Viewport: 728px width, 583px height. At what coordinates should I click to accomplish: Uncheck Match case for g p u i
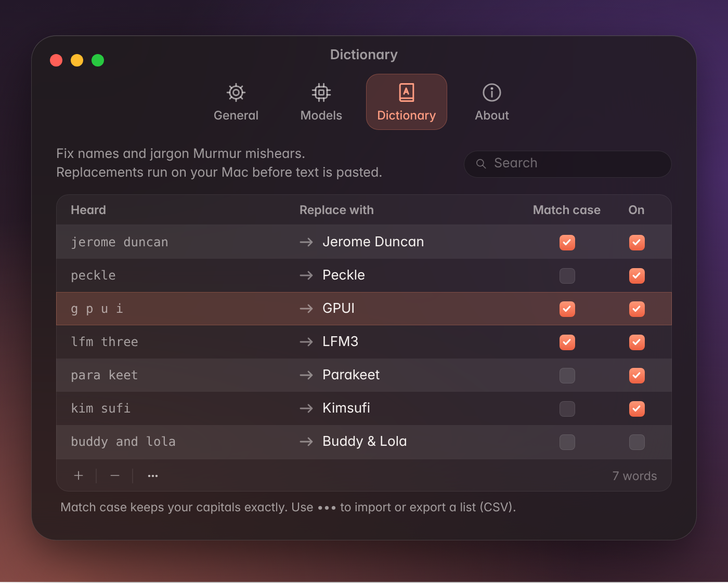click(567, 309)
